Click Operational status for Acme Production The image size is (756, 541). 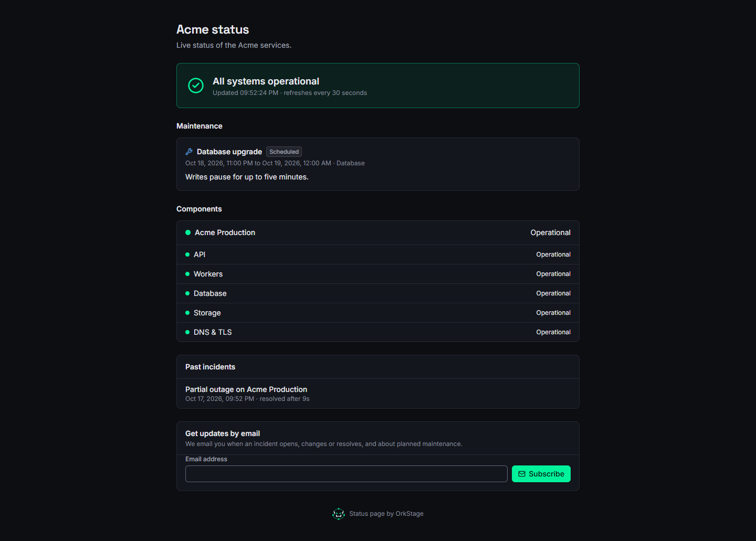click(550, 232)
